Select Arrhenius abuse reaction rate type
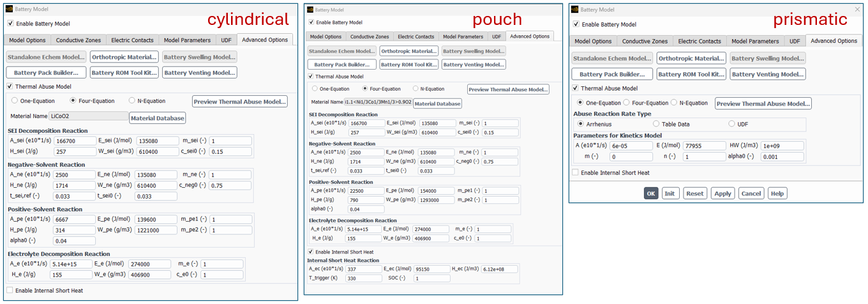The width and height of the screenshot is (868, 304). (x=580, y=124)
